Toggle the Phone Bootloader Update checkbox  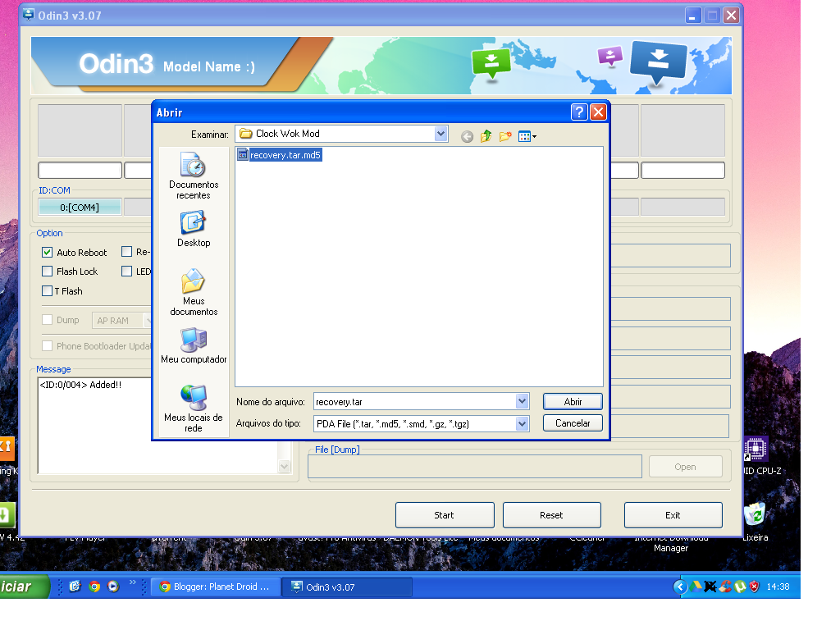[47, 346]
